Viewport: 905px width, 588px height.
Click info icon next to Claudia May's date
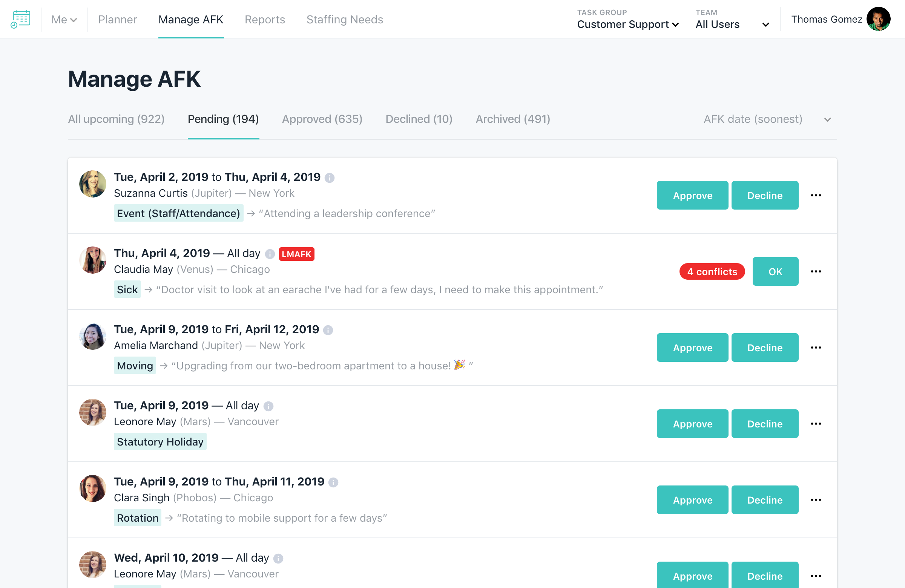pyautogui.click(x=270, y=254)
